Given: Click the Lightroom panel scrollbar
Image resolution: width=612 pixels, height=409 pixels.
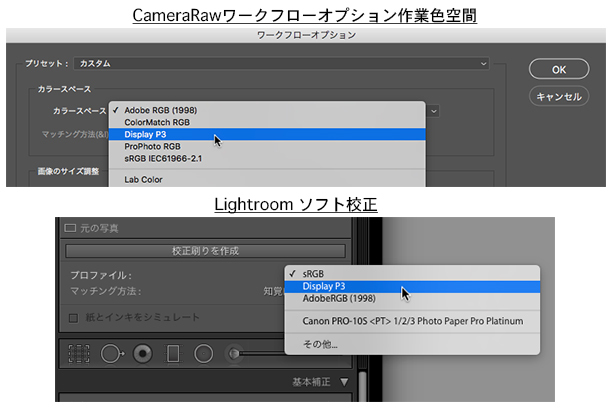Looking at the screenshot, I should click(362, 386).
